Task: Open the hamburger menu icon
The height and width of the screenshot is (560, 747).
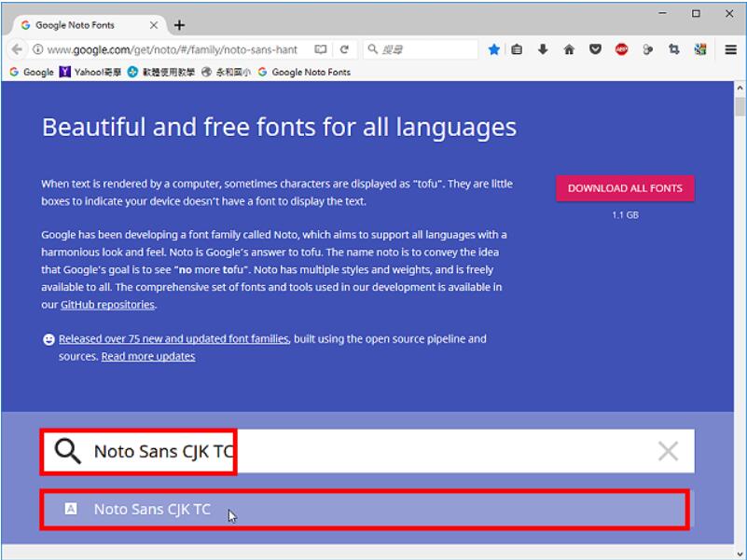Action: [731, 49]
